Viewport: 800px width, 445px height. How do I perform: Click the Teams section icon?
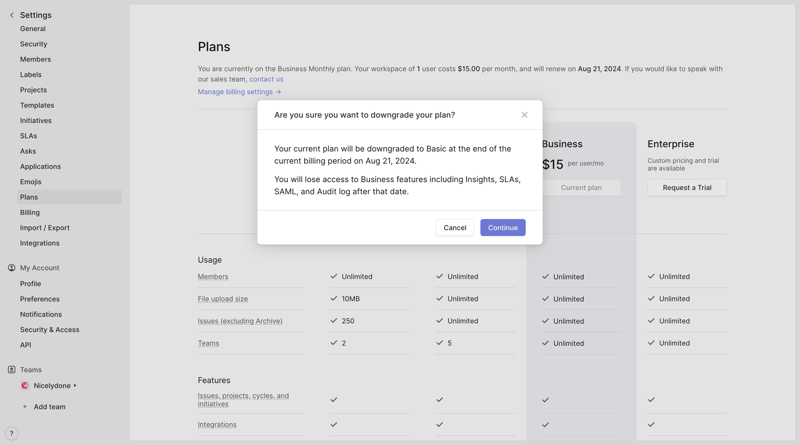tap(12, 369)
